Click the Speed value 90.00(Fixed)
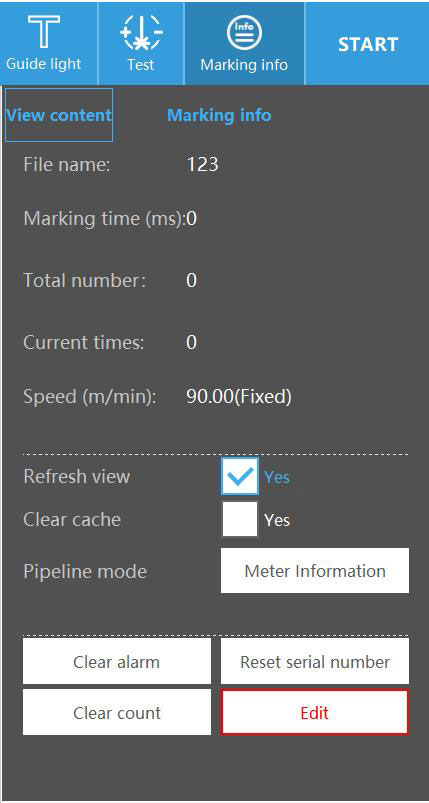 [x=239, y=396]
